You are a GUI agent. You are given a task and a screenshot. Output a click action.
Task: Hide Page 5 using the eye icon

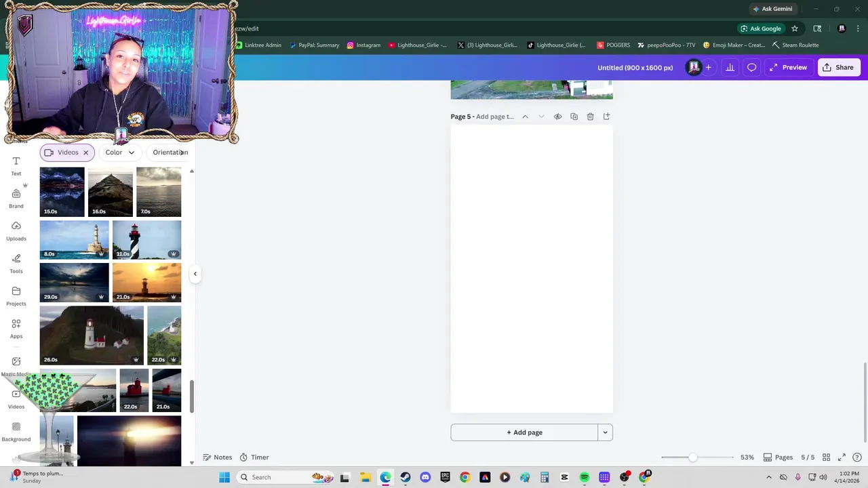557,117
